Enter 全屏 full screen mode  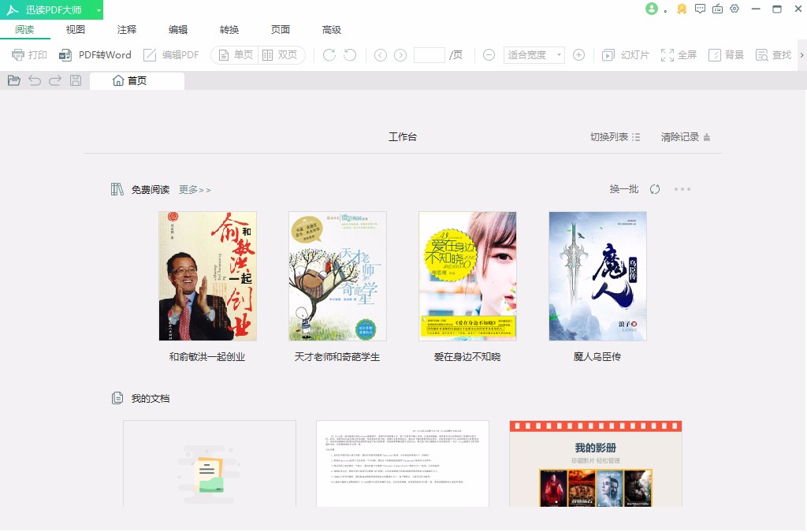pos(679,55)
